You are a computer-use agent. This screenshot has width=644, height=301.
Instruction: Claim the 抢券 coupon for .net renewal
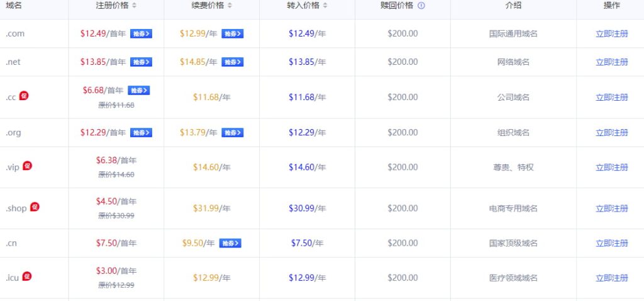click(x=232, y=62)
